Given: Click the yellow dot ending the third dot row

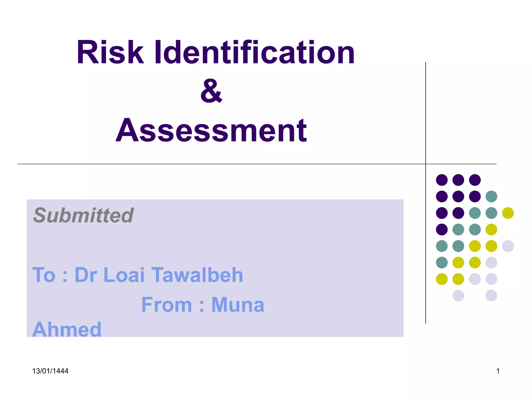Looking at the screenshot, I should pyautogui.click(x=508, y=213).
